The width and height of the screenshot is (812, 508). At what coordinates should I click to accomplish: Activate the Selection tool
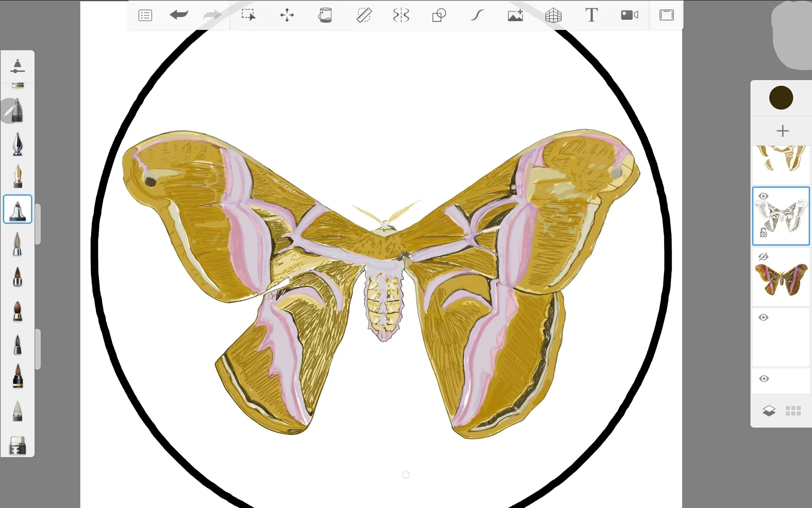point(248,15)
